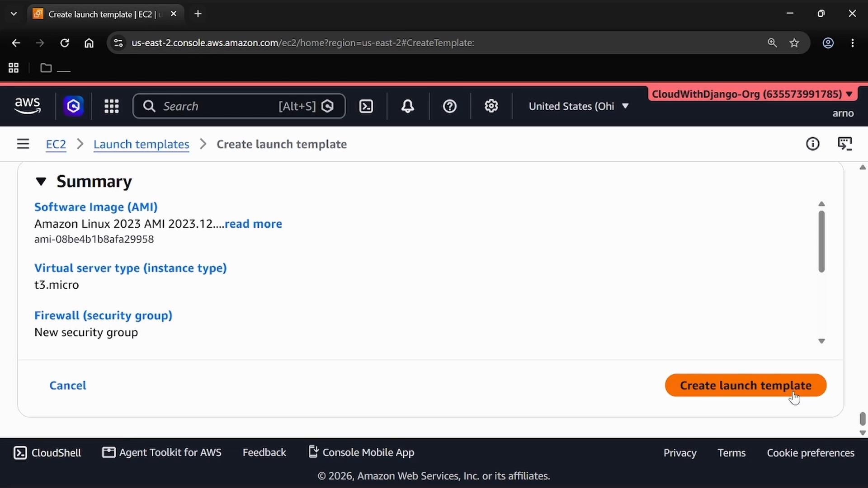Open the United States (Ohio) region dropdown

(579, 106)
